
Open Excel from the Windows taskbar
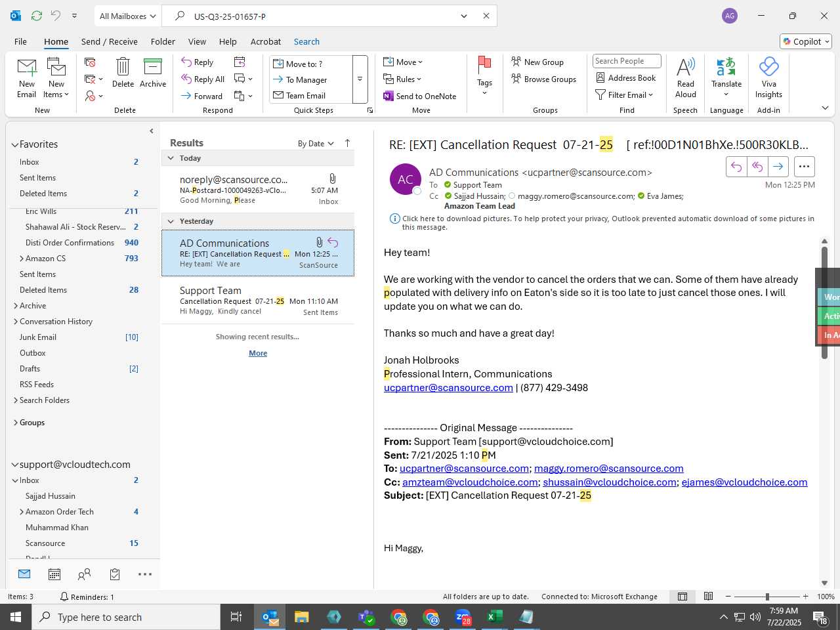tap(494, 617)
